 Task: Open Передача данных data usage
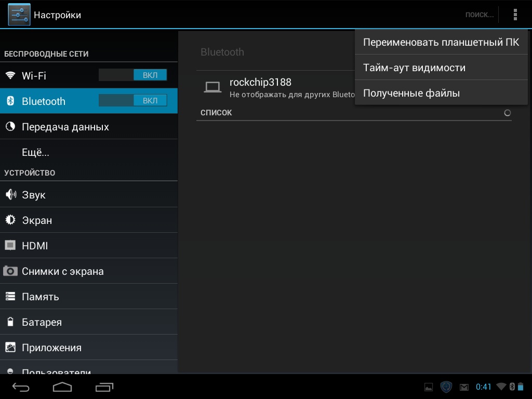pyautogui.click(x=65, y=127)
